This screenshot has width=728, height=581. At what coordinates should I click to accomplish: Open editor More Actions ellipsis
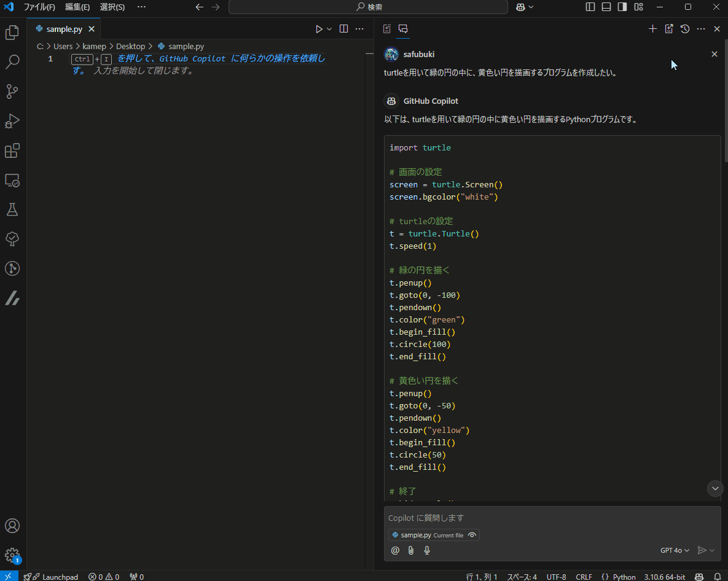coord(359,29)
